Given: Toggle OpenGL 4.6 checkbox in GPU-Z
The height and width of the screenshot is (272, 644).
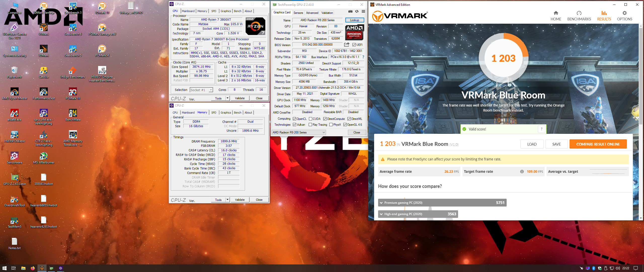Looking at the screenshot, I should pyautogui.click(x=345, y=125).
